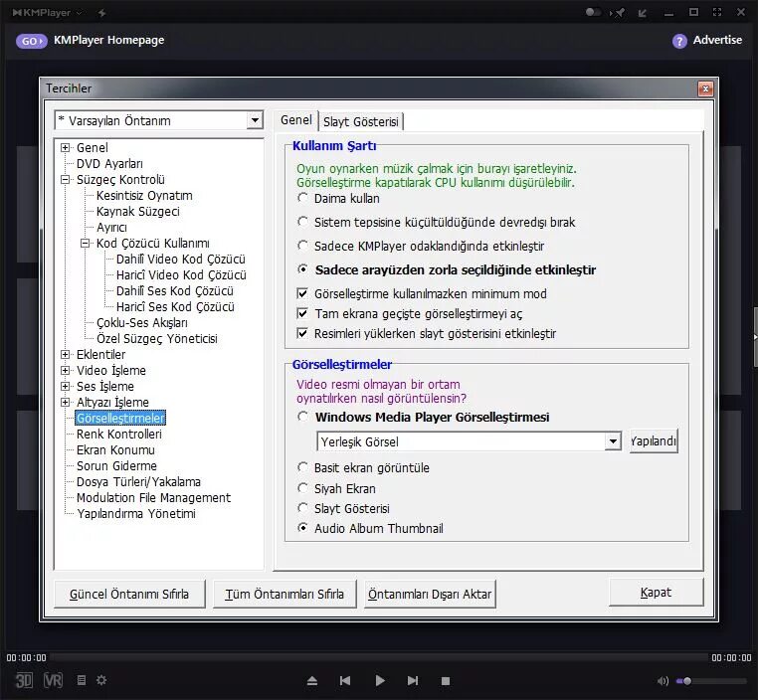Select Renk Kontrolleri in the tree

pyautogui.click(x=119, y=435)
